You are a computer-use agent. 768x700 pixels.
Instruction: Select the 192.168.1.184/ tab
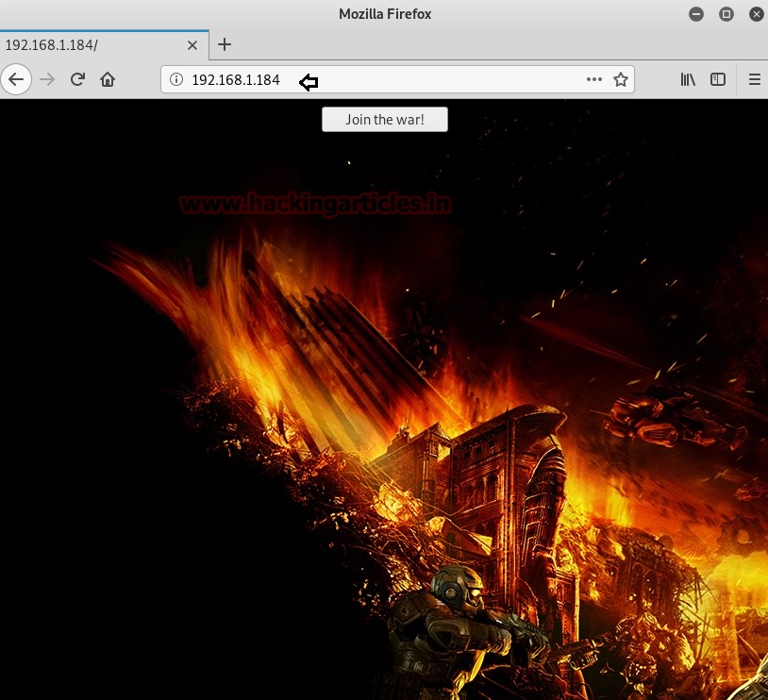tap(105, 45)
